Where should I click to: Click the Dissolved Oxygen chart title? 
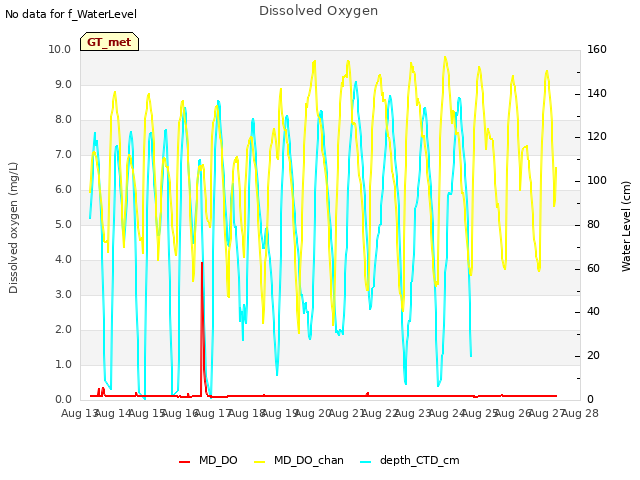pos(318,11)
